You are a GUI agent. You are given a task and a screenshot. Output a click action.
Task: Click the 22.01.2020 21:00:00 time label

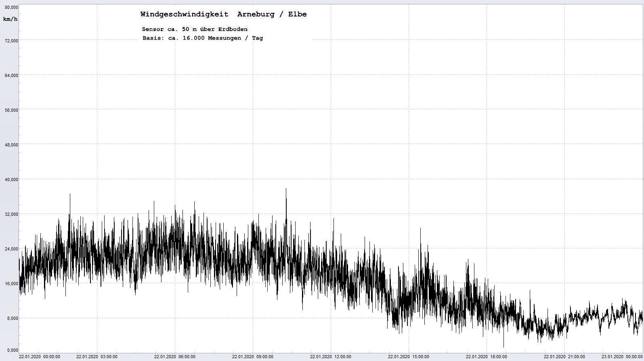click(564, 357)
